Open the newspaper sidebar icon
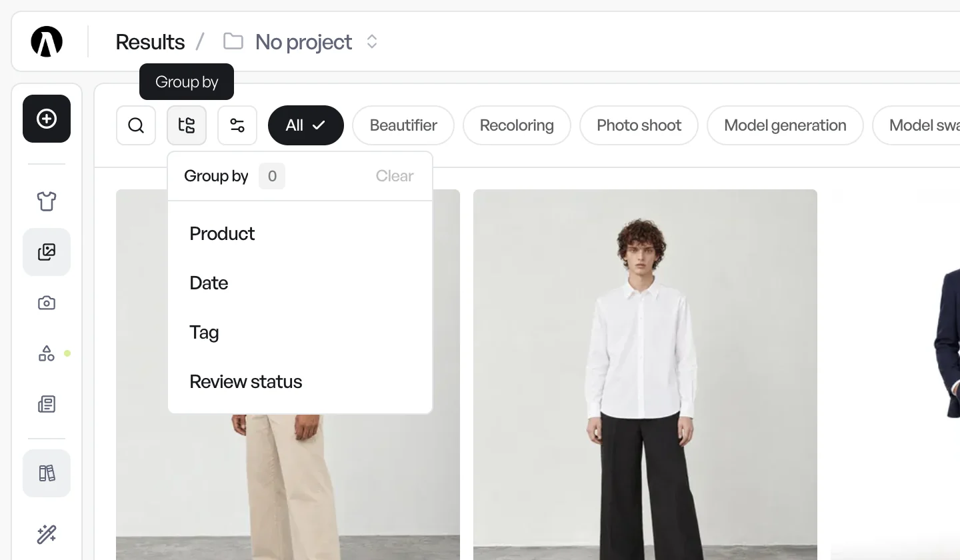The height and width of the screenshot is (560, 960). coord(47,404)
